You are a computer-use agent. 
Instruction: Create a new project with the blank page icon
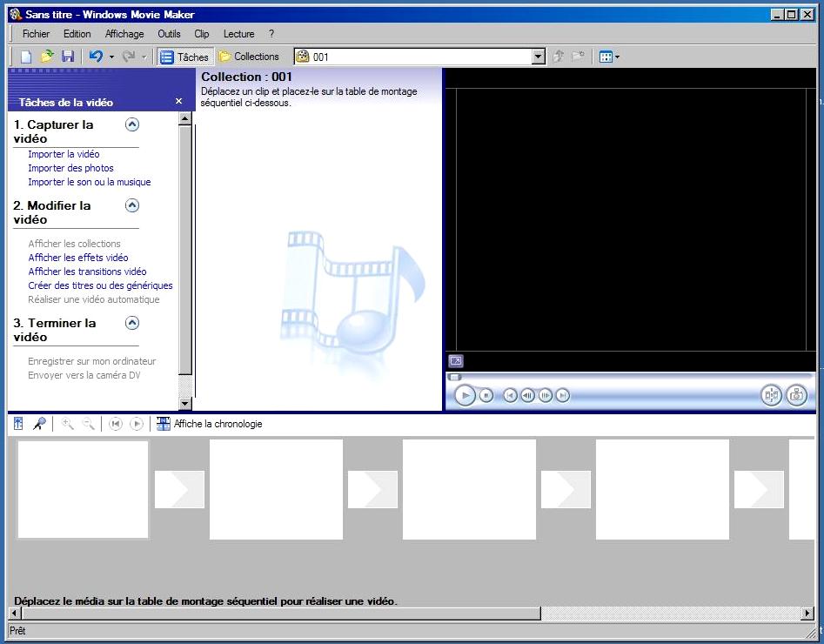(x=26, y=57)
